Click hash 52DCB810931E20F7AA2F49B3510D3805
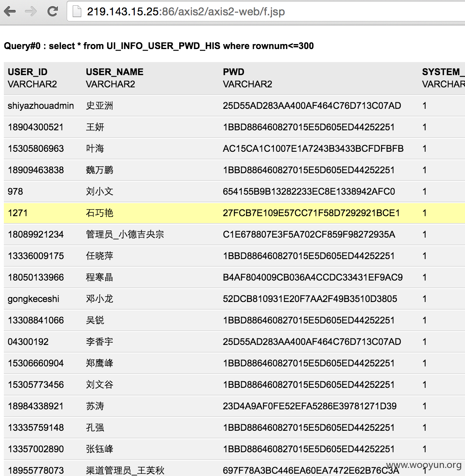 [x=310, y=299]
